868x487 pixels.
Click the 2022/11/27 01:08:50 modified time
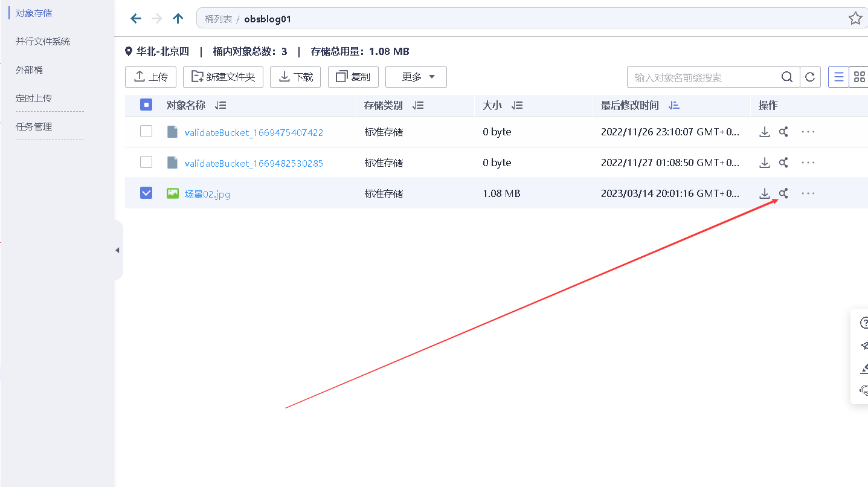[x=670, y=163]
